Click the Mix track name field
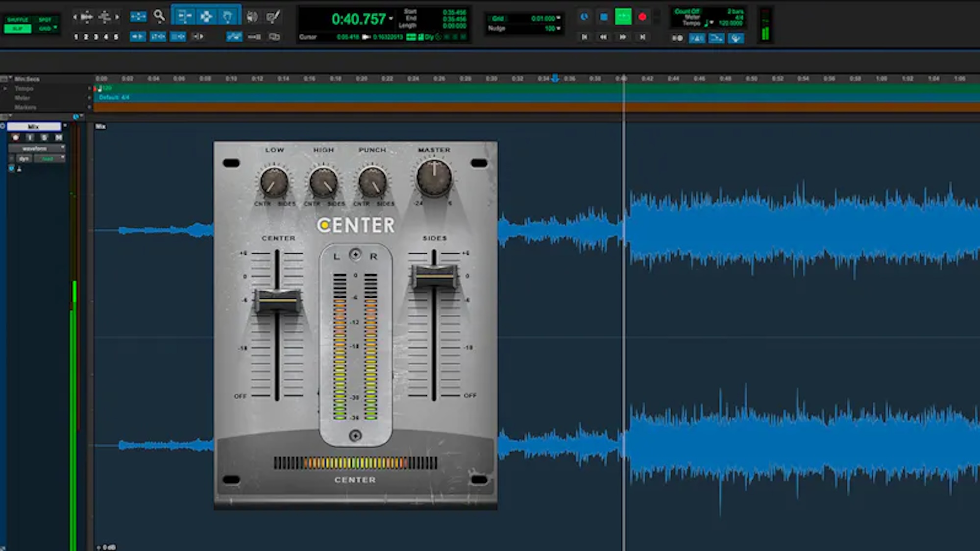This screenshot has height=551, width=980. 34,126
